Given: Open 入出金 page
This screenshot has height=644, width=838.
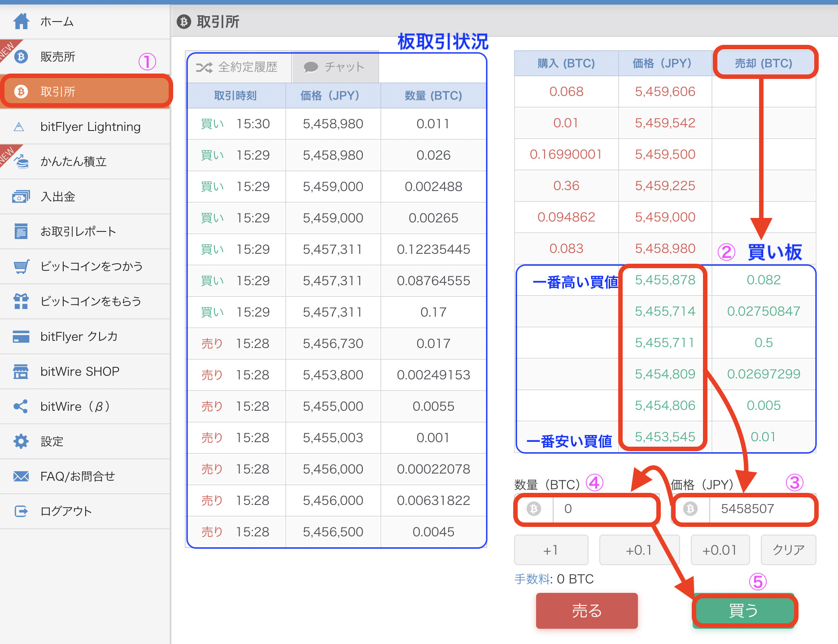Looking at the screenshot, I should pos(85,196).
